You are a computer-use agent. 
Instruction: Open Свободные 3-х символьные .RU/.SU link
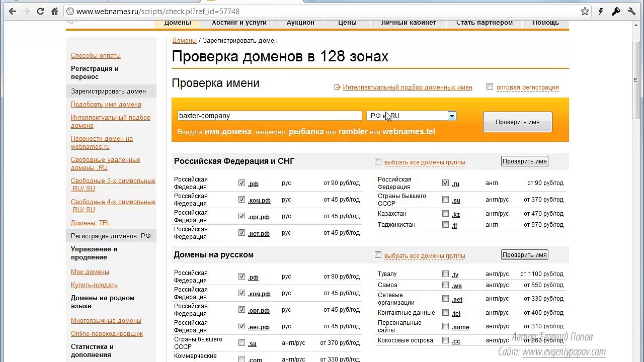[x=113, y=185]
